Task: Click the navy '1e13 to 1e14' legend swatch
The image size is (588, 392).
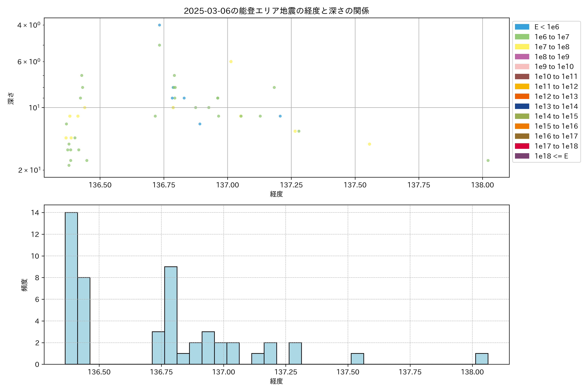Action: click(x=522, y=106)
